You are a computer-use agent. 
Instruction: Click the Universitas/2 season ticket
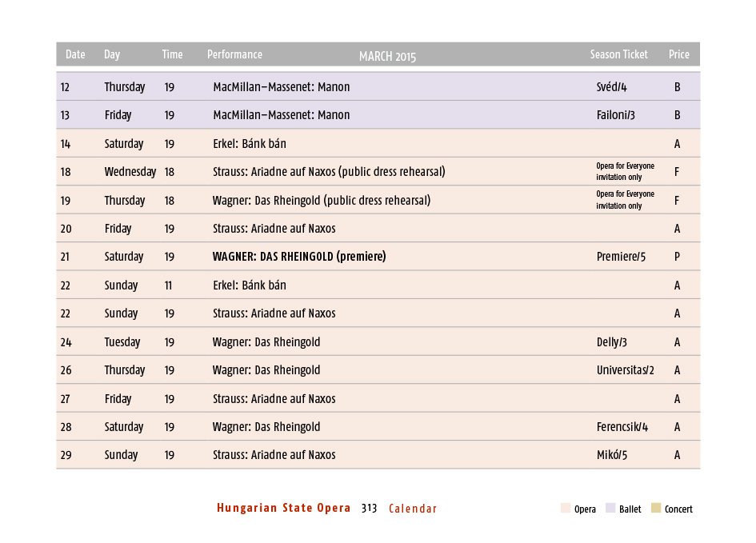(x=626, y=370)
